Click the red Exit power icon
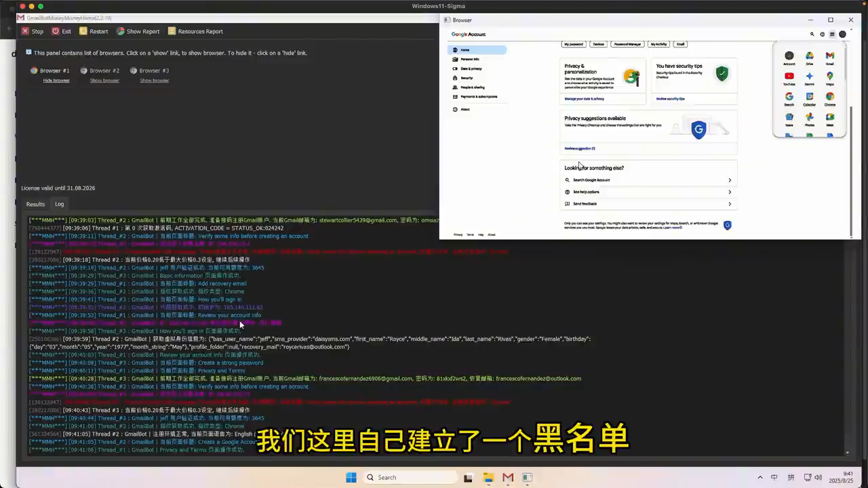868x488 pixels. click(56, 31)
